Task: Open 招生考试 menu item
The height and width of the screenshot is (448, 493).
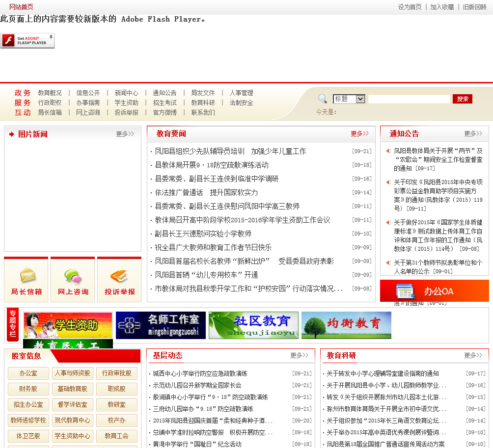Action: point(164,103)
